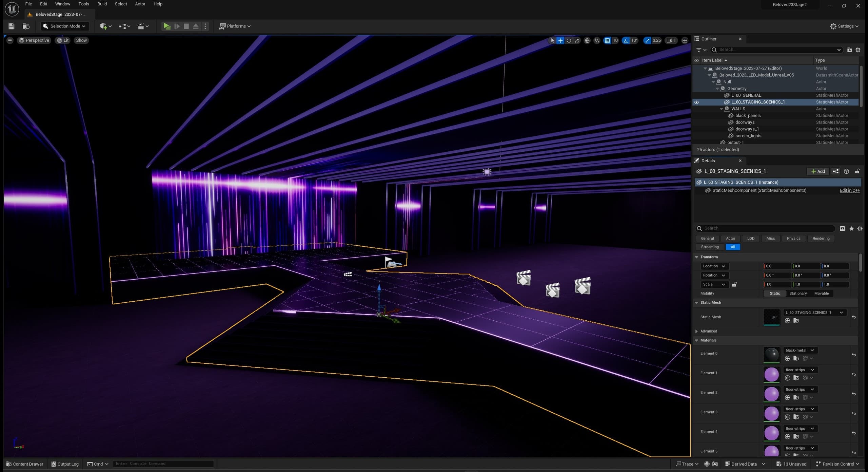The width and height of the screenshot is (868, 472).
Task: Collapse the WALLS actor in Outliner
Action: 721,109
